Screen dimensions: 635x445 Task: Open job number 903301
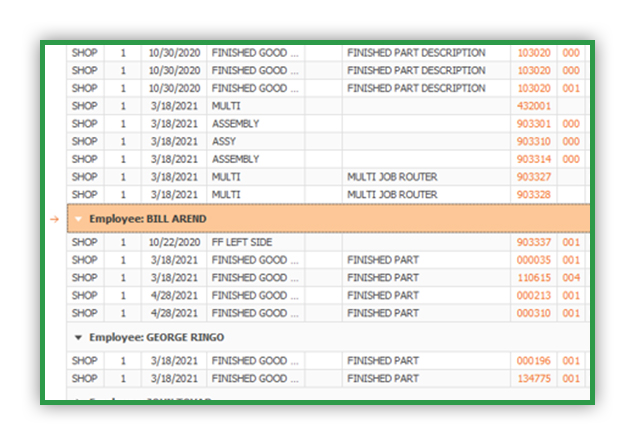pos(534,124)
